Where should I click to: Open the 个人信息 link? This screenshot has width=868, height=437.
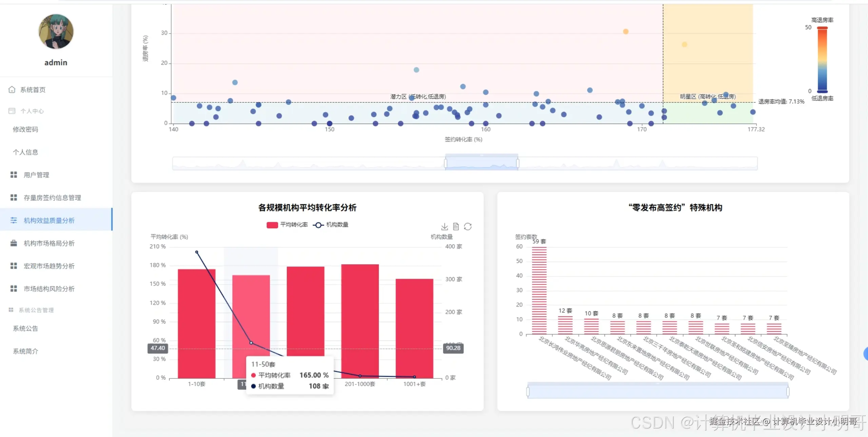[x=25, y=152]
